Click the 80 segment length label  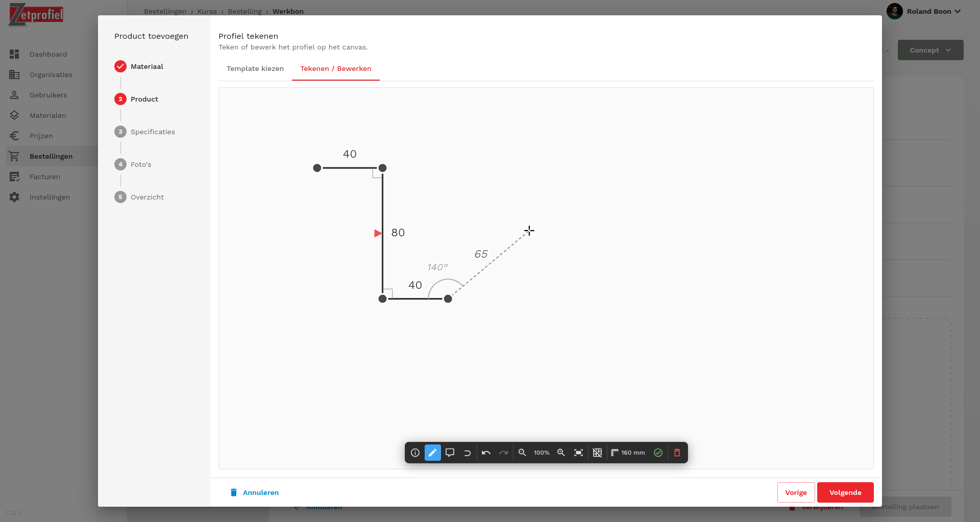[x=398, y=233]
